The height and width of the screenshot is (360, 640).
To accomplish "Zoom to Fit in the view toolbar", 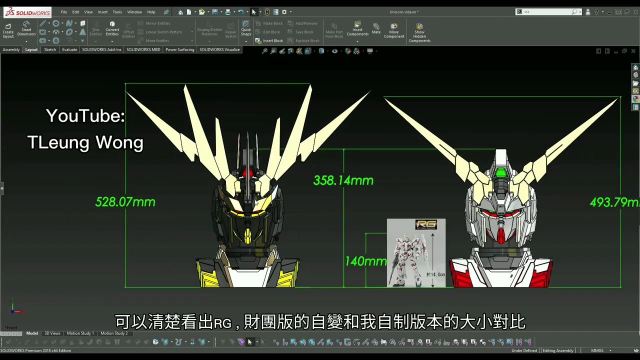I will tap(264, 51).
